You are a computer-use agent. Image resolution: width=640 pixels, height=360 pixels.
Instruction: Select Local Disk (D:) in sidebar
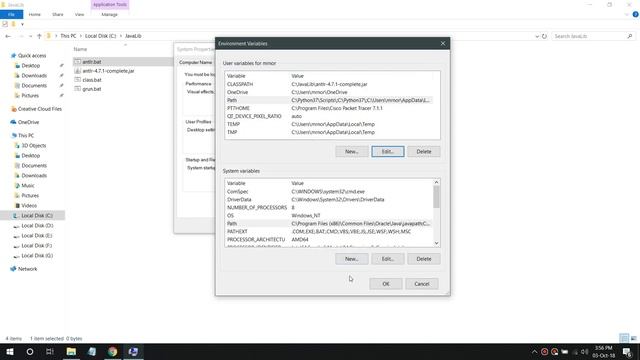point(37,225)
